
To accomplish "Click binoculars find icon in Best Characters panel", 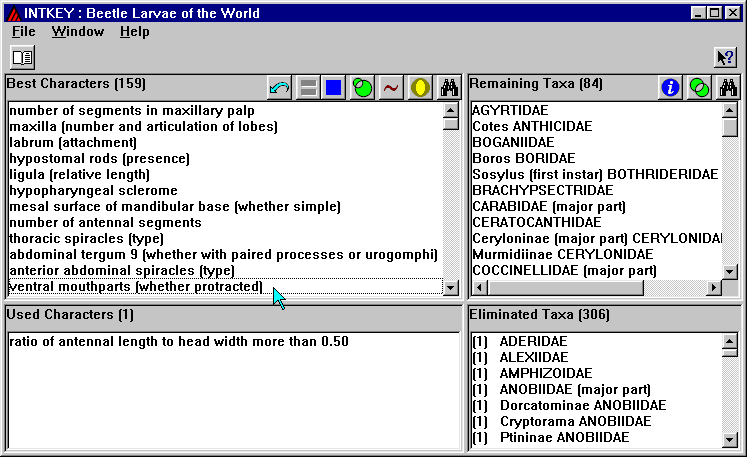I will [449, 88].
